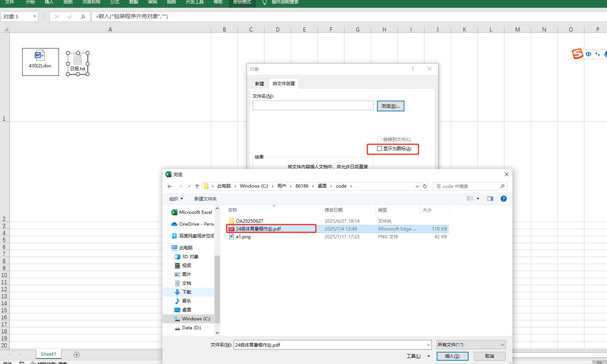This screenshot has height=364, width=607.
Task: Switch to the 新建 tab in Object dialog
Action: coord(259,84)
